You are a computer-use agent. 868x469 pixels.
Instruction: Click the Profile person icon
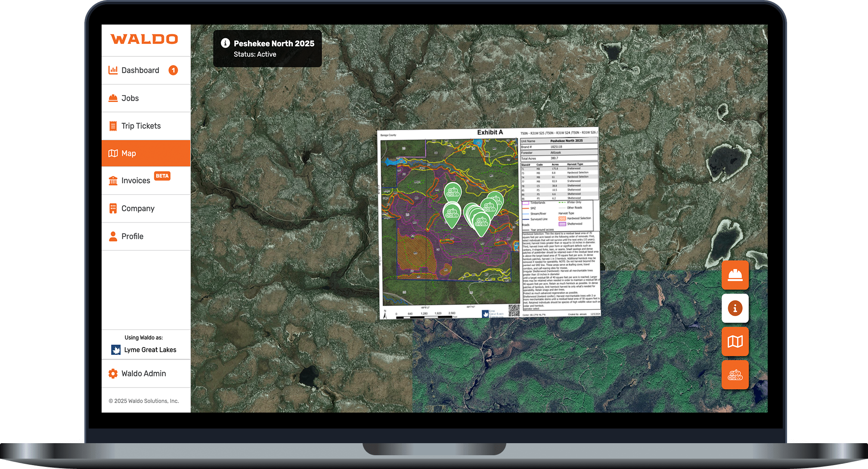(x=113, y=236)
